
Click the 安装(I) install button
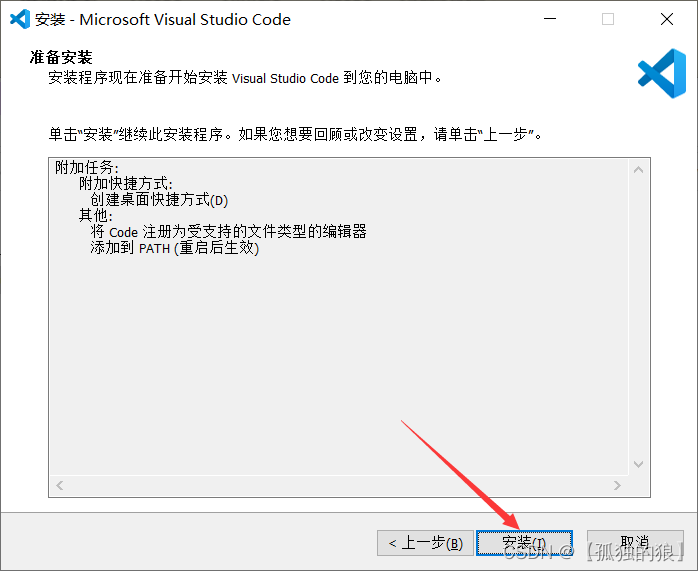[524, 543]
